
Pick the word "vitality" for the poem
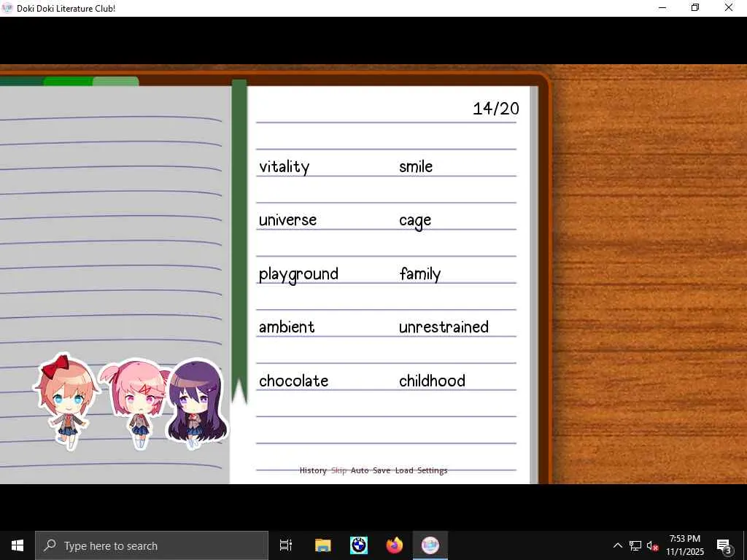pos(285,167)
